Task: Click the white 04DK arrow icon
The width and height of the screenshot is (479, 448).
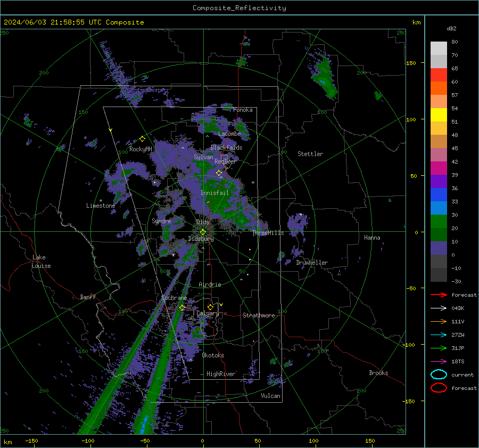Action: point(439,308)
